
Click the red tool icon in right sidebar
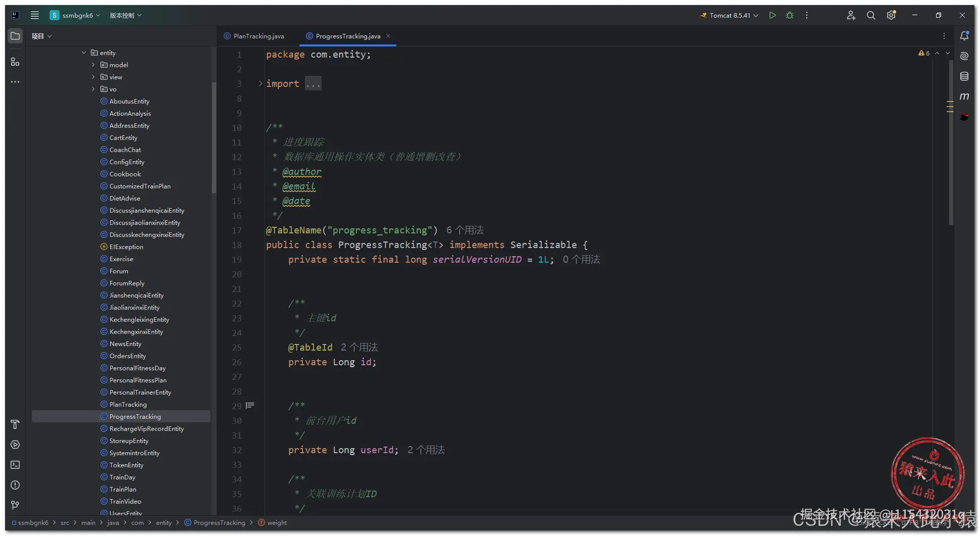tap(964, 117)
